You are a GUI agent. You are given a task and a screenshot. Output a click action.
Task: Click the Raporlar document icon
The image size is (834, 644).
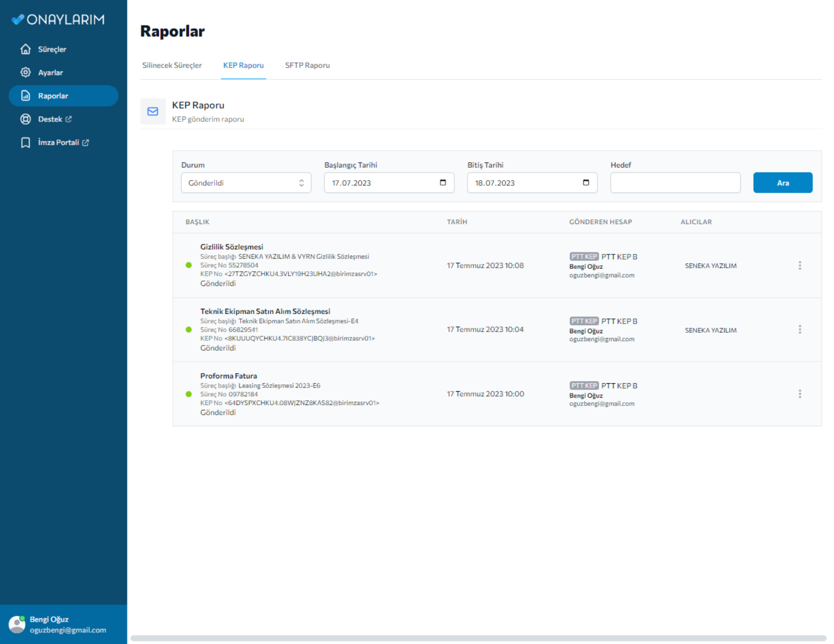26,96
